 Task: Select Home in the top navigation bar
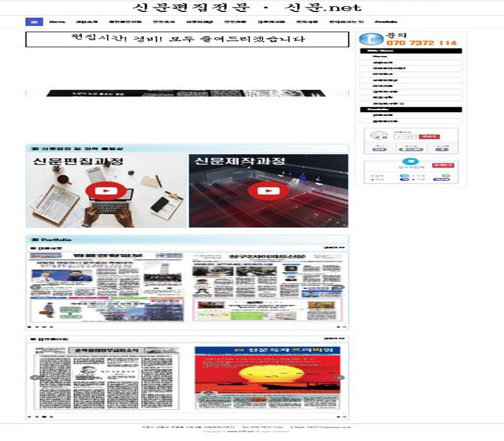[57, 21]
